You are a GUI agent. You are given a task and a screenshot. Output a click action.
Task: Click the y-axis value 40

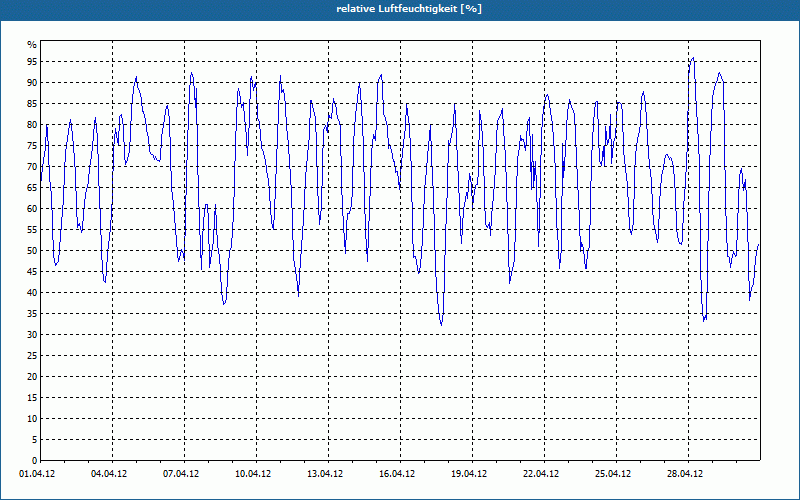32,293
